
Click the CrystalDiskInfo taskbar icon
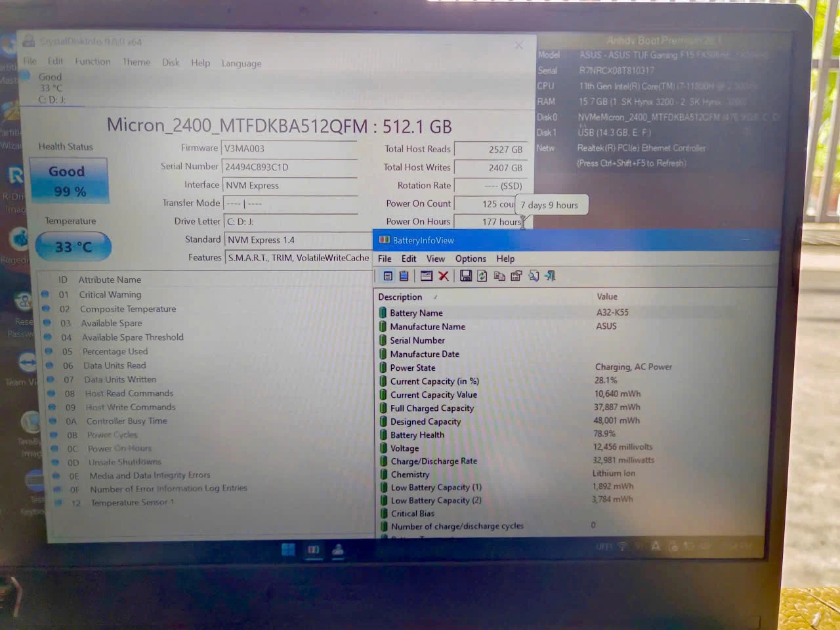(x=338, y=550)
